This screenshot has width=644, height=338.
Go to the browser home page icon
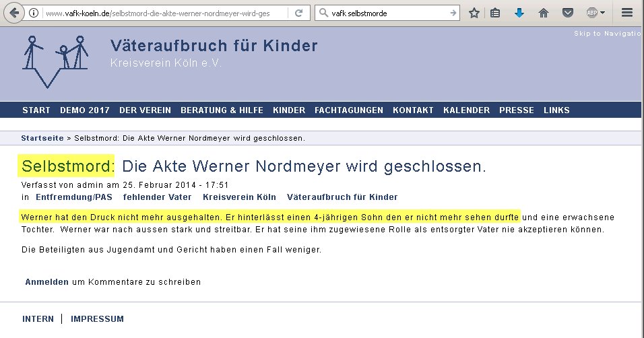coord(544,13)
